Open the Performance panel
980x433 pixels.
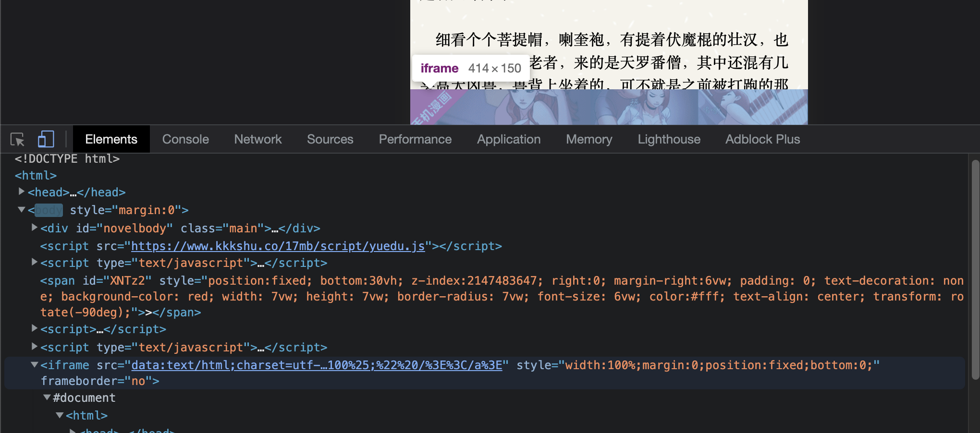click(415, 139)
